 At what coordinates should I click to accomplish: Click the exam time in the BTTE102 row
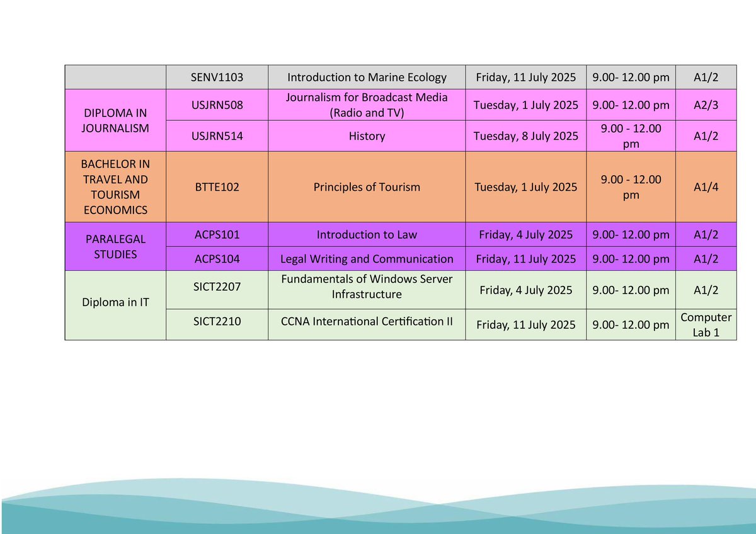631,187
